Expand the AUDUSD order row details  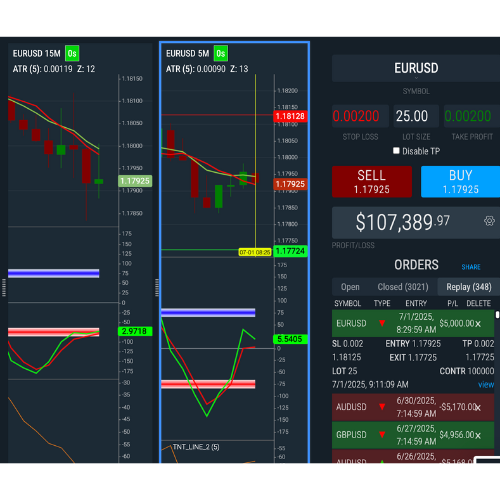pos(413,407)
